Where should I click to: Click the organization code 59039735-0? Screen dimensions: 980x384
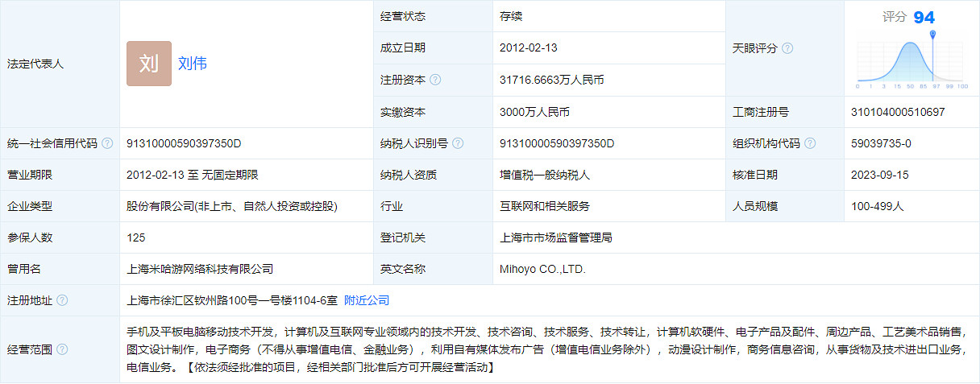[881, 143]
